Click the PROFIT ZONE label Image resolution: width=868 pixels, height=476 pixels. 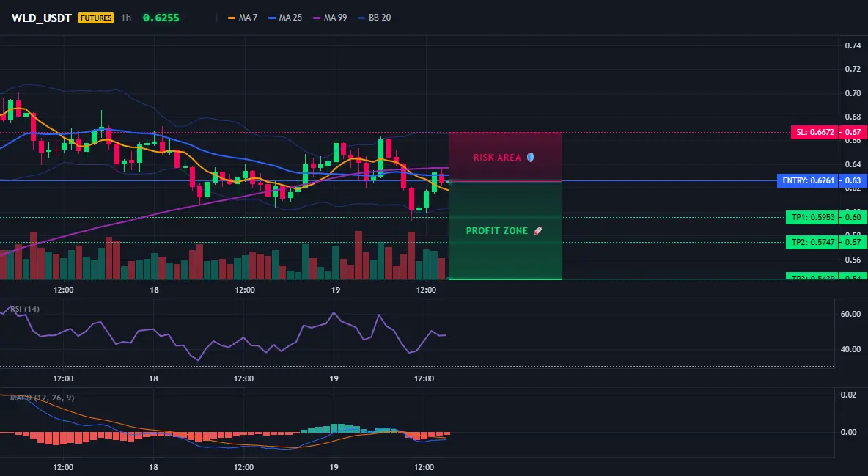[497, 230]
